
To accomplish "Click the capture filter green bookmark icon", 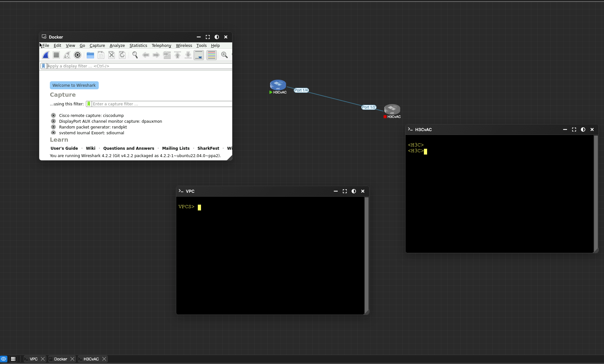I will coord(89,104).
